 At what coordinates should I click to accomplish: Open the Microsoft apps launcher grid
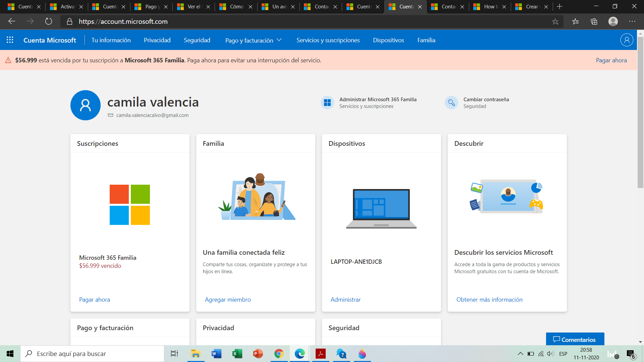click(x=10, y=40)
